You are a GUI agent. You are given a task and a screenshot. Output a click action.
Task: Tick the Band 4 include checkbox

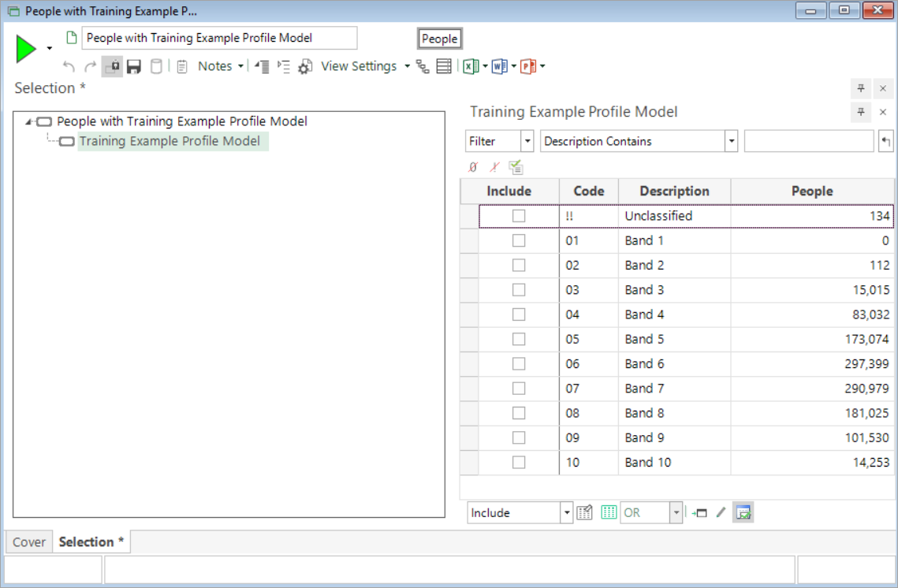[x=519, y=314]
